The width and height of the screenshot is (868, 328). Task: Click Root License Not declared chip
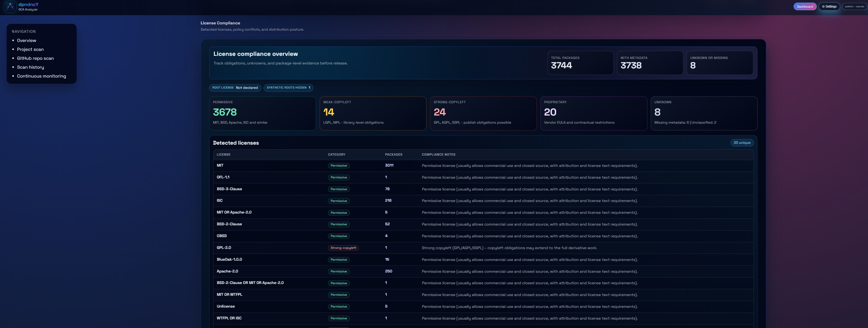click(235, 88)
